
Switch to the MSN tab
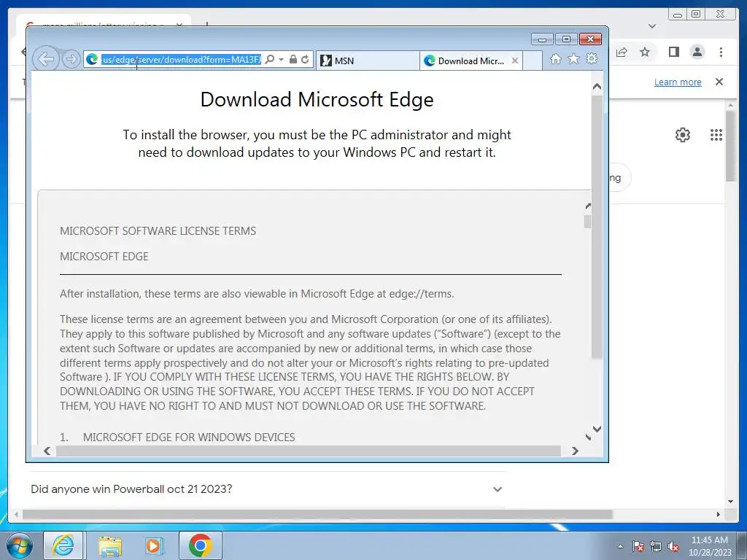[368, 61]
